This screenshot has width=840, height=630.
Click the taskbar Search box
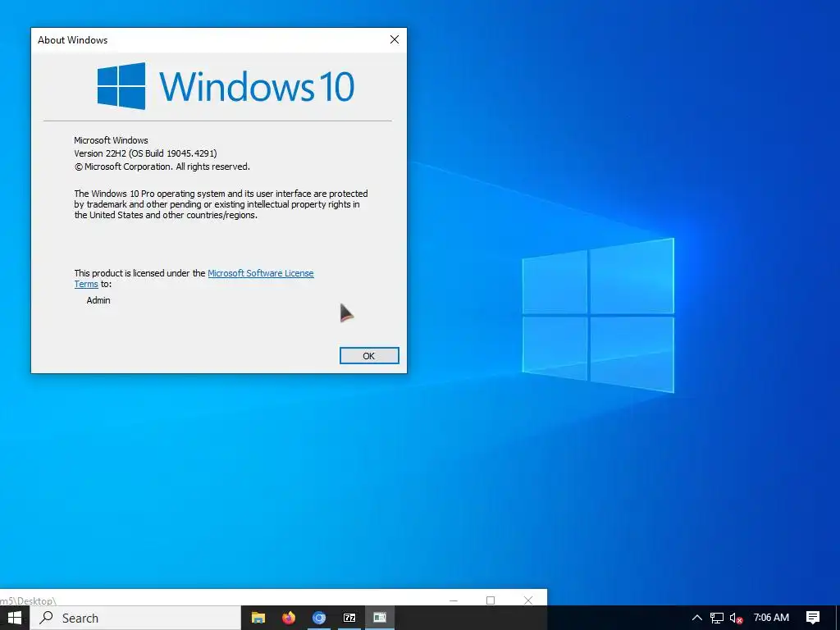[135, 618]
